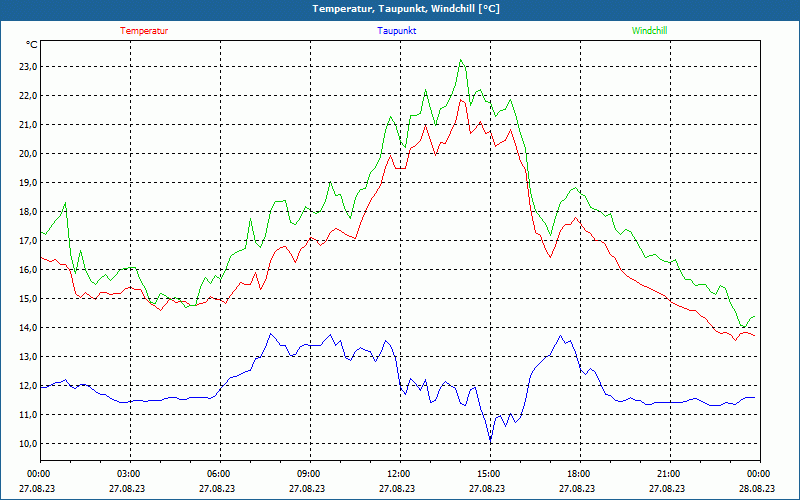The image size is (800, 500).
Task: Click the 18:00 time axis label
Action: [x=578, y=474]
